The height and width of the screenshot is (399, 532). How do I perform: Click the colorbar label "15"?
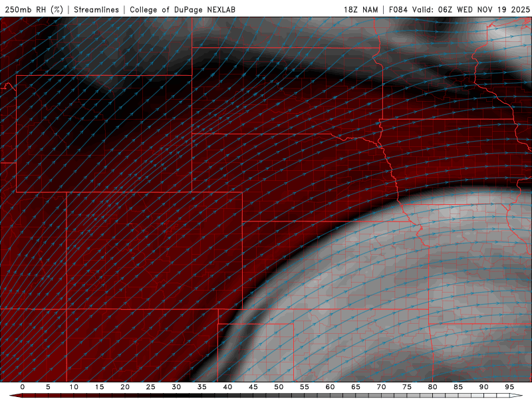tap(99, 387)
